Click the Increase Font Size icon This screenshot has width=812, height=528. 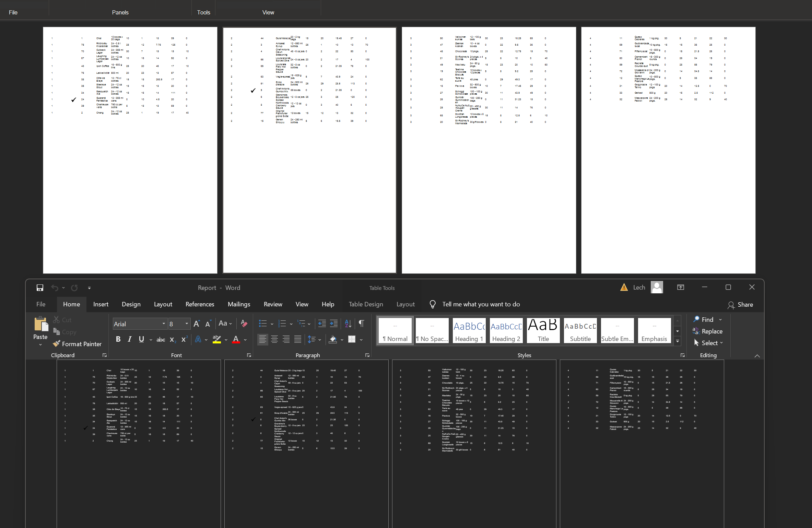click(x=197, y=324)
